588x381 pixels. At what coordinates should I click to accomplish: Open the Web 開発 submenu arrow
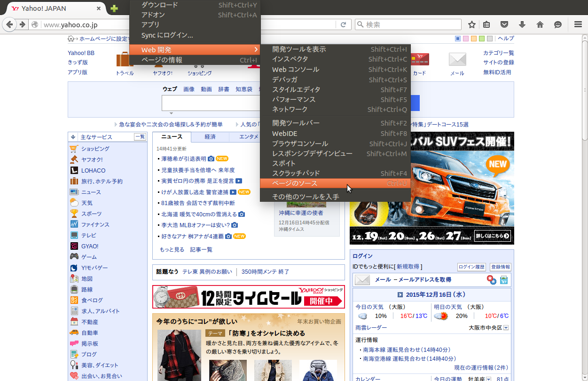(x=256, y=49)
